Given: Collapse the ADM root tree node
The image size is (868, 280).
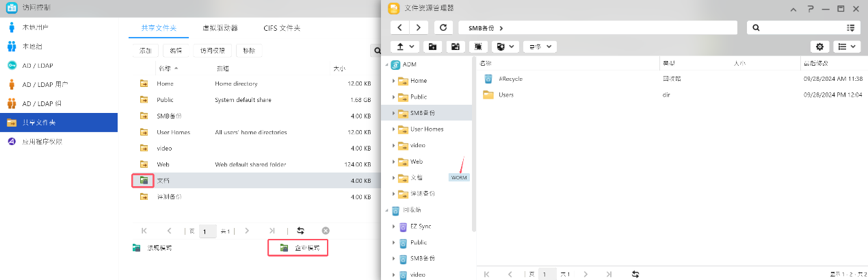Looking at the screenshot, I should (386, 64).
